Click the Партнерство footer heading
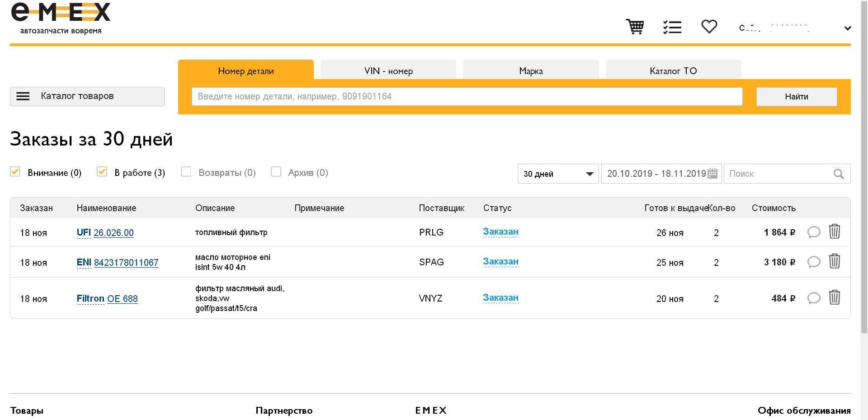This screenshot has height=420, width=868. (284, 411)
